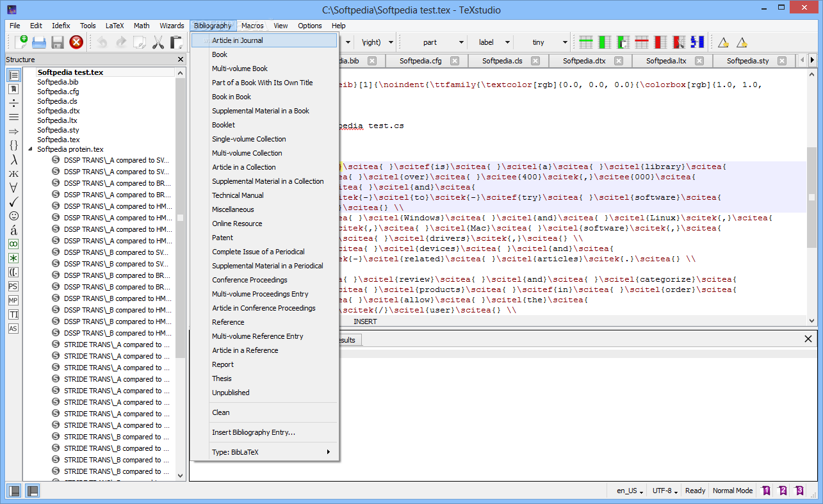The height and width of the screenshot is (504, 823).
Task: Open the Cyrillic symbols panel
Action: (x=13, y=174)
